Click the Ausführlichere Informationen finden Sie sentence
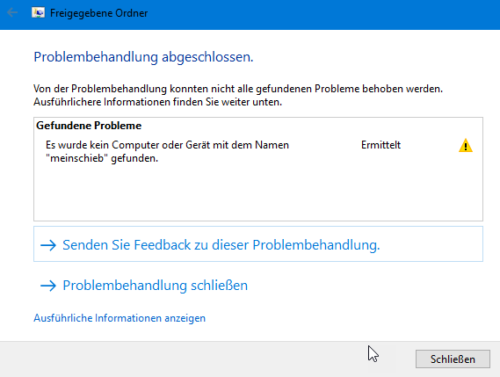Viewport: 500px width, 377px height. point(158,102)
